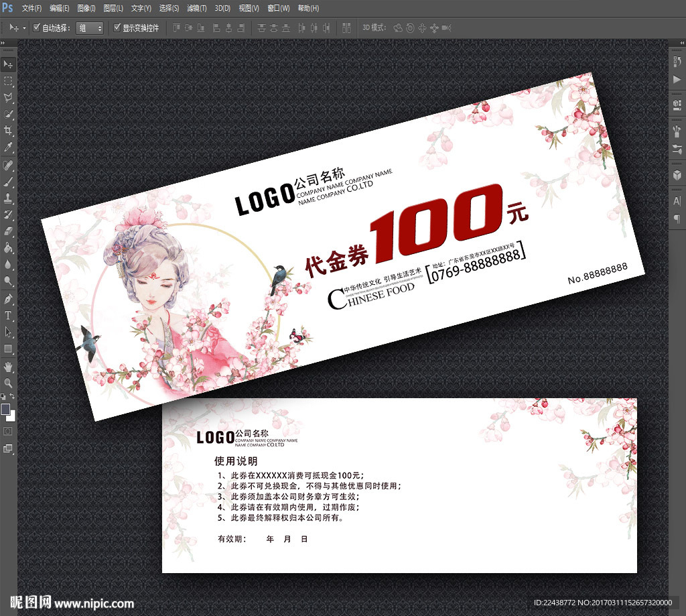Open the 滤镜(T) menu
The width and height of the screenshot is (686, 616).
pos(196,8)
